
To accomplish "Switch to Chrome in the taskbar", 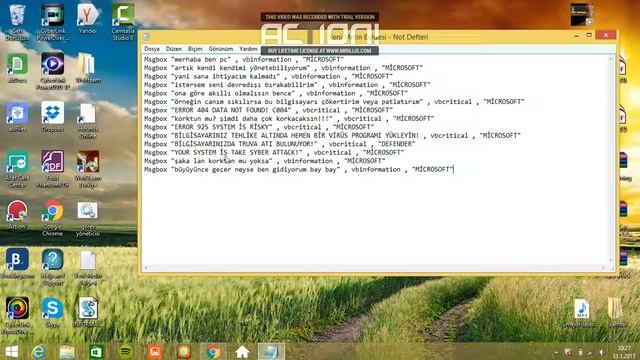I will [x=213, y=352].
